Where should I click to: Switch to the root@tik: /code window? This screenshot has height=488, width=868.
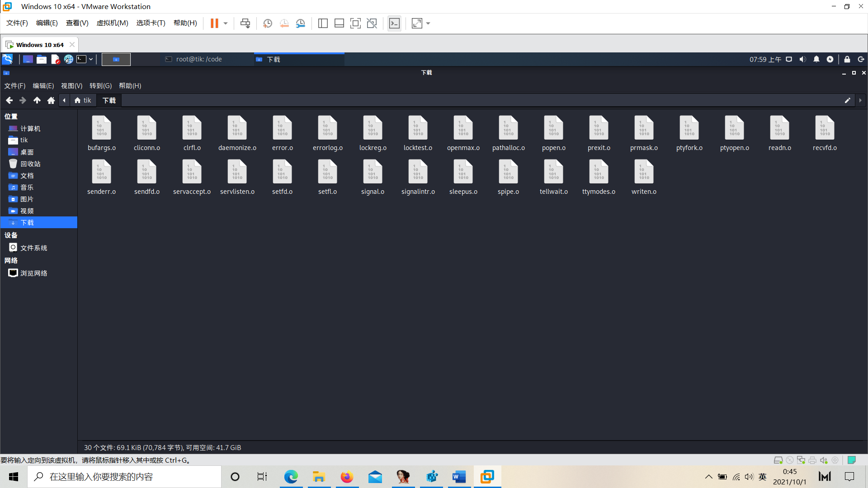199,59
